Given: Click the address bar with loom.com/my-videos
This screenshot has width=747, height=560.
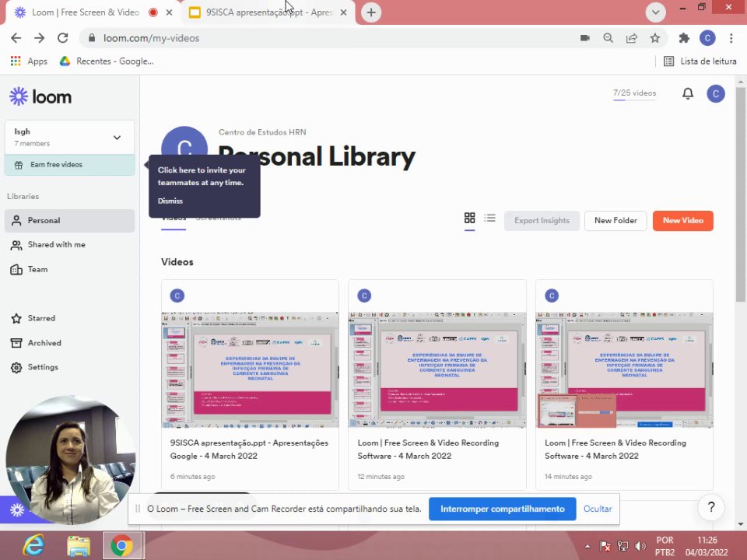Looking at the screenshot, I should pos(328,38).
